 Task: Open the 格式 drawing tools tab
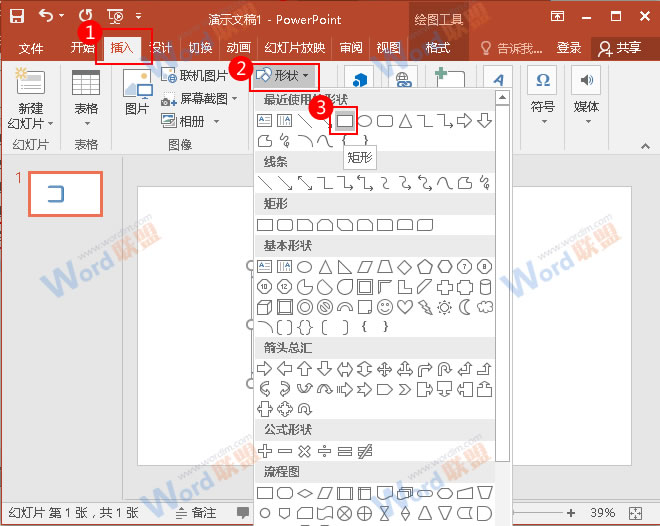(x=438, y=48)
